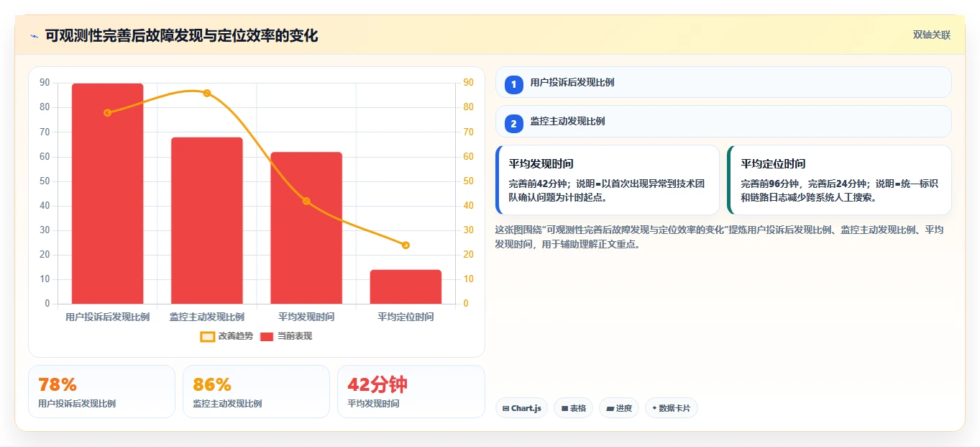Screen dimensions: 980x447
Task: Toggle the 当前表现 red legend swatch
Action: click(267, 336)
